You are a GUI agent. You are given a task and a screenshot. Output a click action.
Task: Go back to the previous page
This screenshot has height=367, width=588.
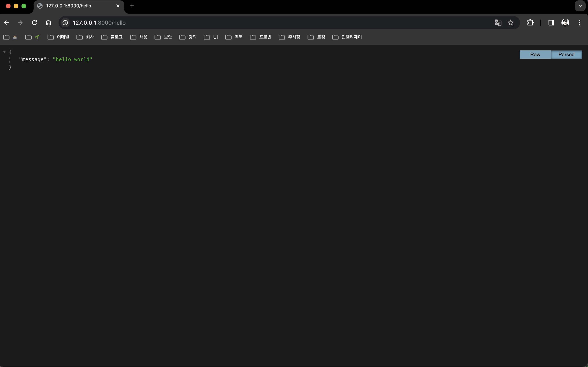tap(7, 23)
